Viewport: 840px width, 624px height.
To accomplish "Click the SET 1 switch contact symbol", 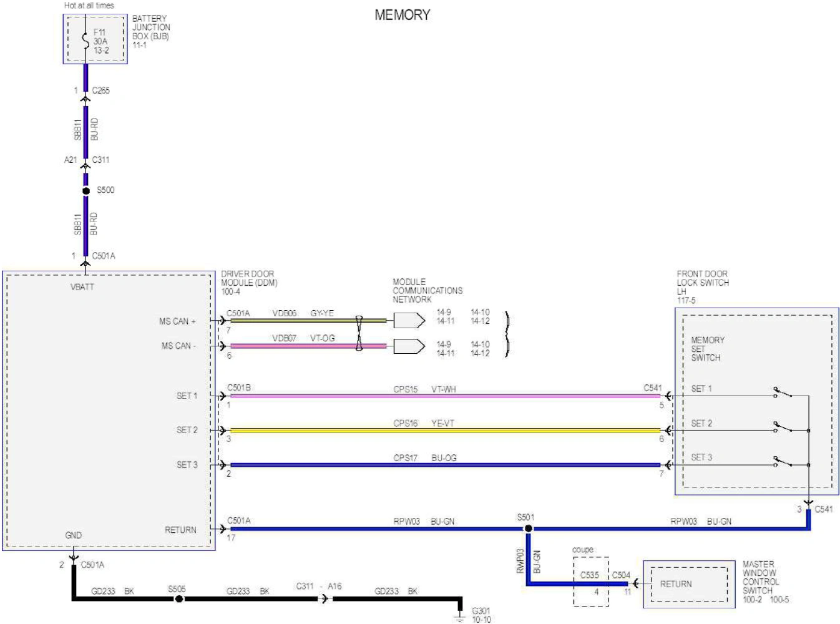I will [x=783, y=392].
